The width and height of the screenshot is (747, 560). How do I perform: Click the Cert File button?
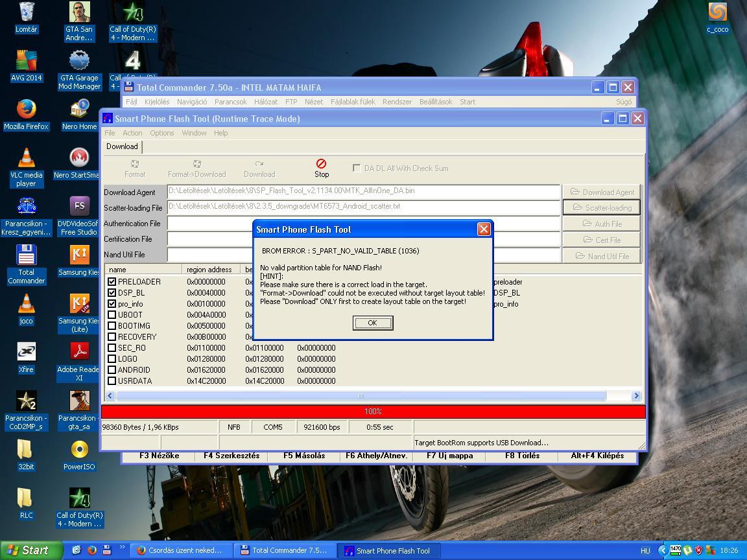point(602,240)
